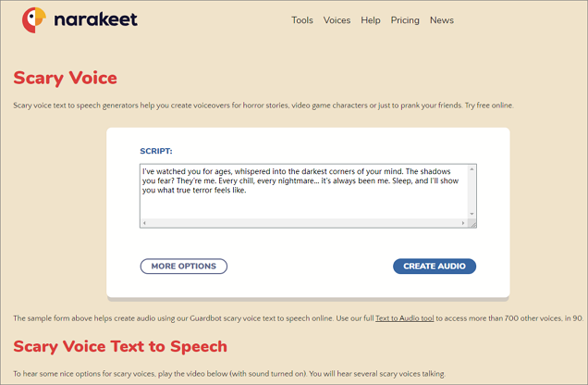Image resolution: width=588 pixels, height=385 pixels.
Task: Click the script box scroll-down arrow
Action: [x=472, y=214]
